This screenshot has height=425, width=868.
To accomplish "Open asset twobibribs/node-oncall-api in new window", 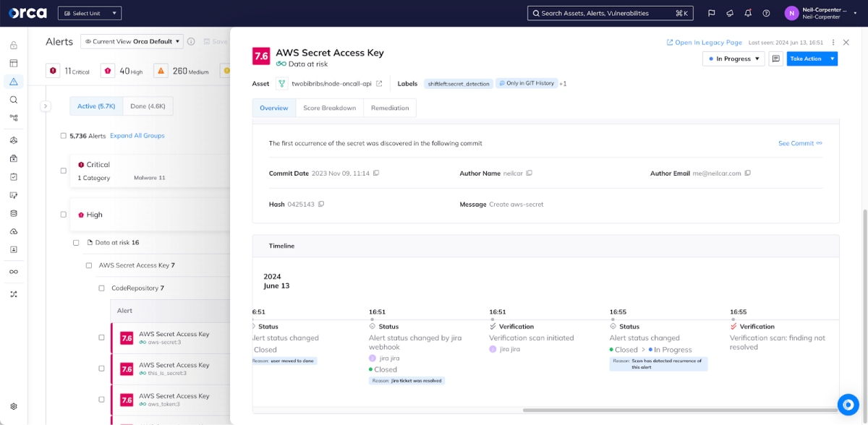I will (x=379, y=84).
